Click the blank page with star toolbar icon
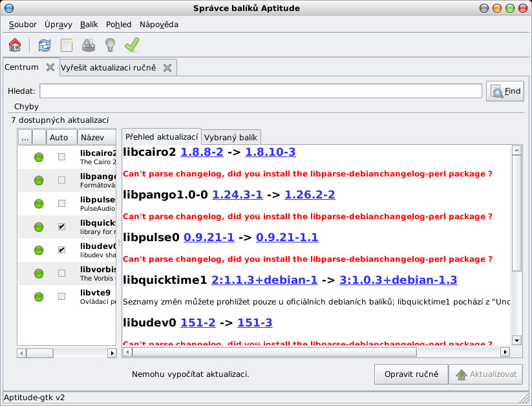Viewport: 532px width, 406px height. pyautogui.click(x=67, y=45)
